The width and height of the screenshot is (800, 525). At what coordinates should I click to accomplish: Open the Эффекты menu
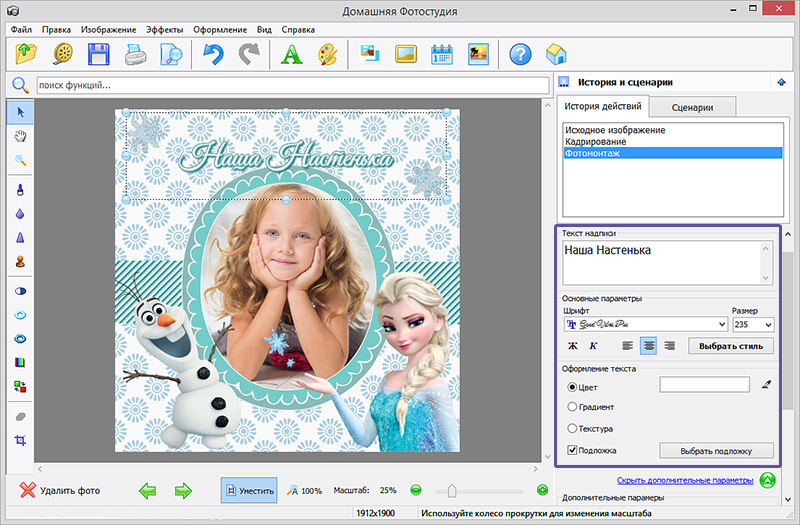pos(164,30)
